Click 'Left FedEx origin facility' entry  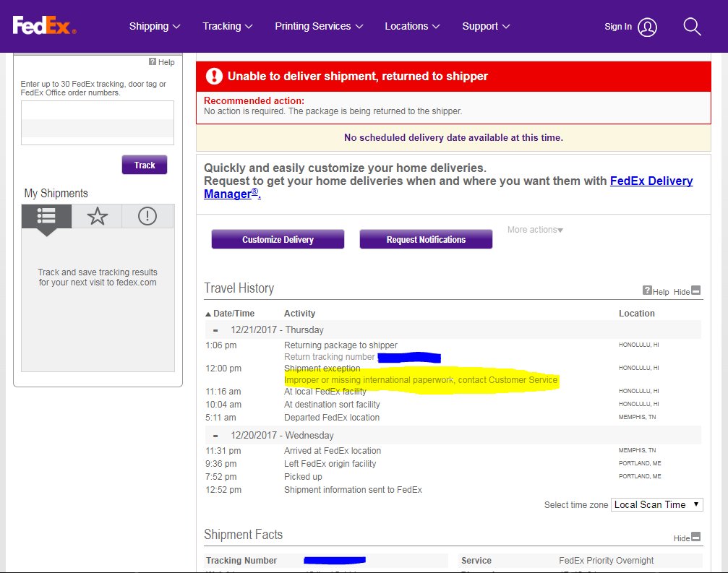pyautogui.click(x=330, y=464)
